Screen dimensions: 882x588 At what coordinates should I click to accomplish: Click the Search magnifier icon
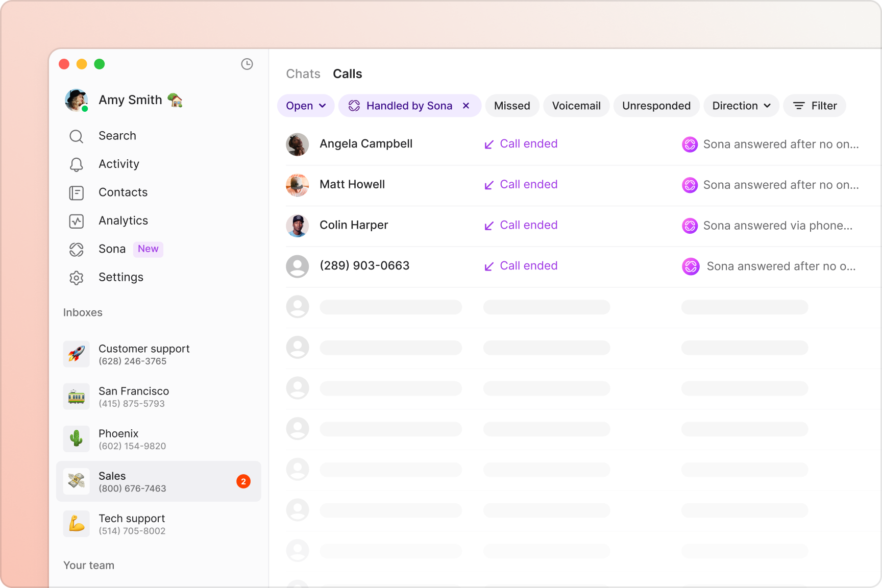pos(77,136)
